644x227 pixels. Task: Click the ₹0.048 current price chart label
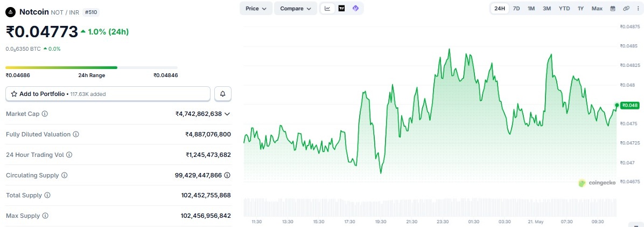point(630,105)
